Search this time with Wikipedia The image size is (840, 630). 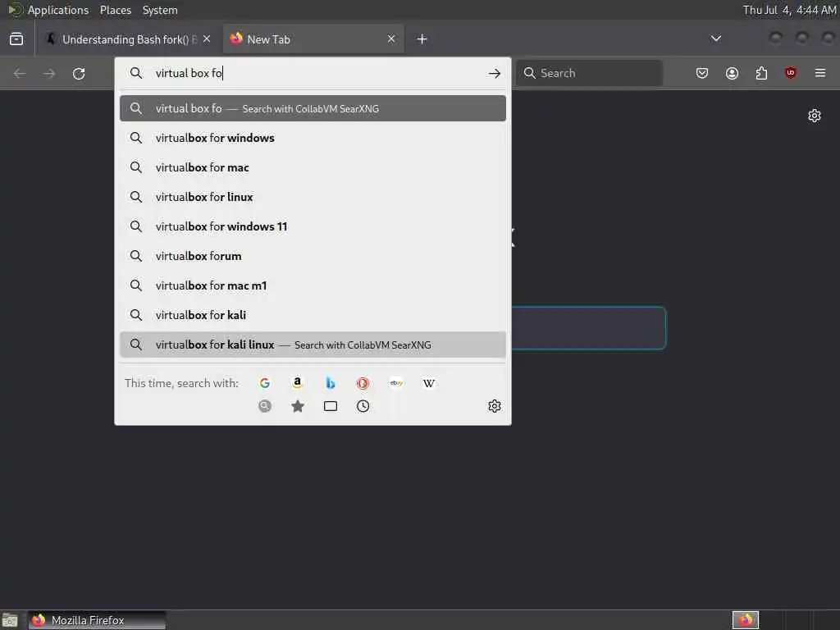pyautogui.click(x=429, y=383)
